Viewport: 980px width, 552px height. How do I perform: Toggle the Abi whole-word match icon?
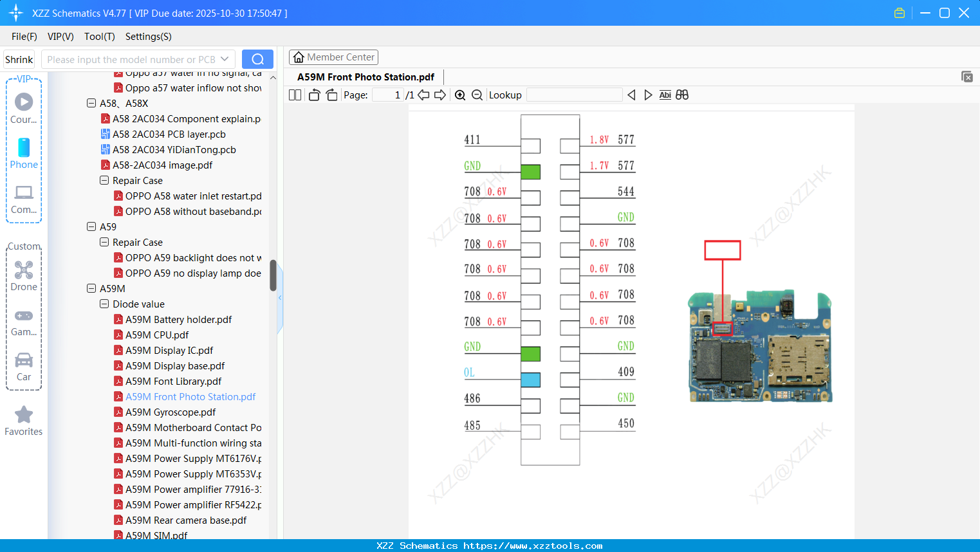(x=665, y=95)
